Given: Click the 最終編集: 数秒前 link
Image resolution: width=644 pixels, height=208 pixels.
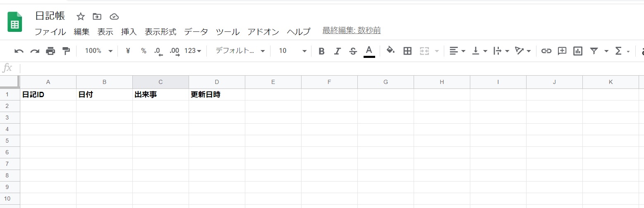Looking at the screenshot, I should (352, 30).
